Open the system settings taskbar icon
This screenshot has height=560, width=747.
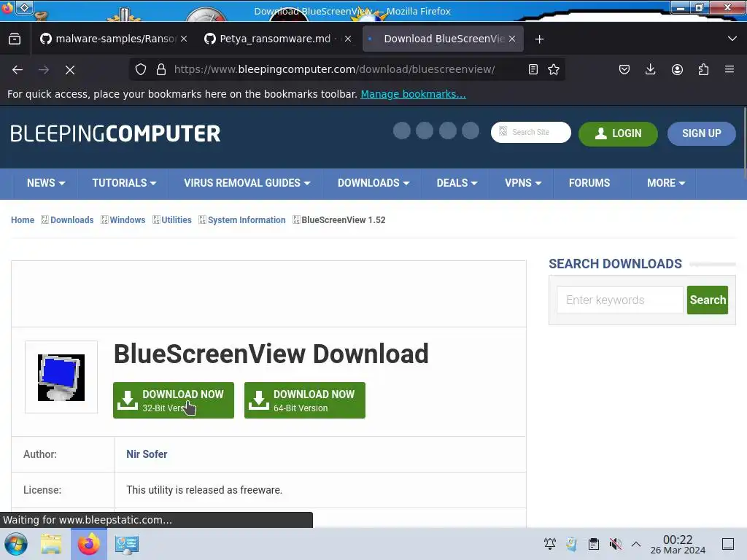click(x=127, y=544)
